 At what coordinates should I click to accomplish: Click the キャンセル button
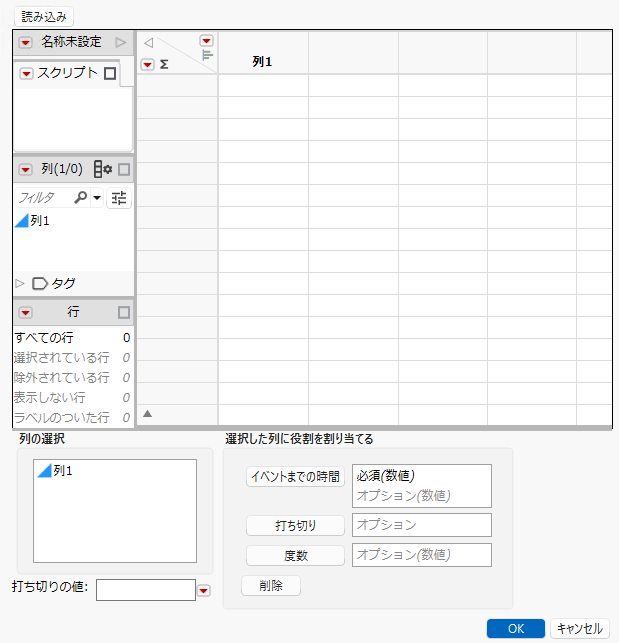tap(580, 628)
